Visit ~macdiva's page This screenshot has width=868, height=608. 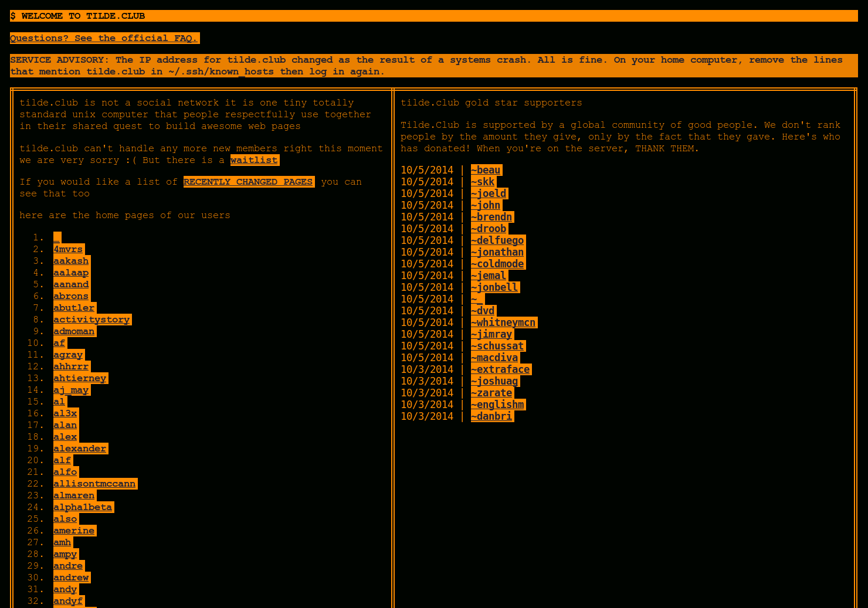[x=494, y=358]
